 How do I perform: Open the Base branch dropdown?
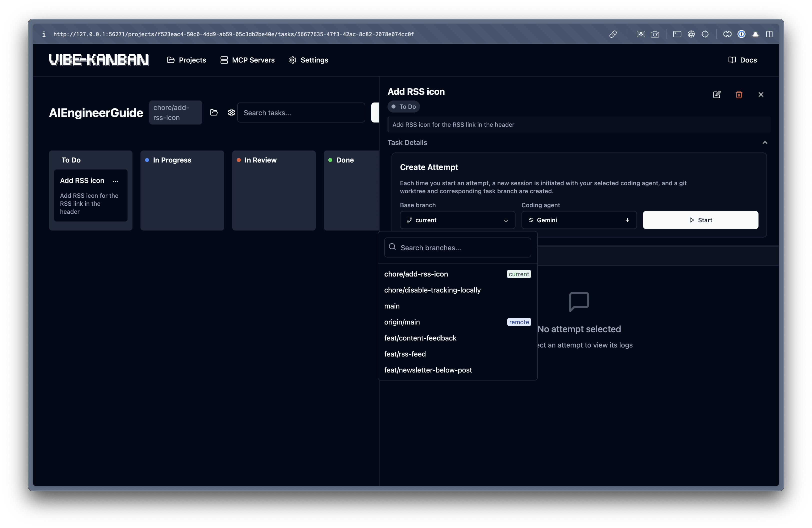[x=457, y=220]
